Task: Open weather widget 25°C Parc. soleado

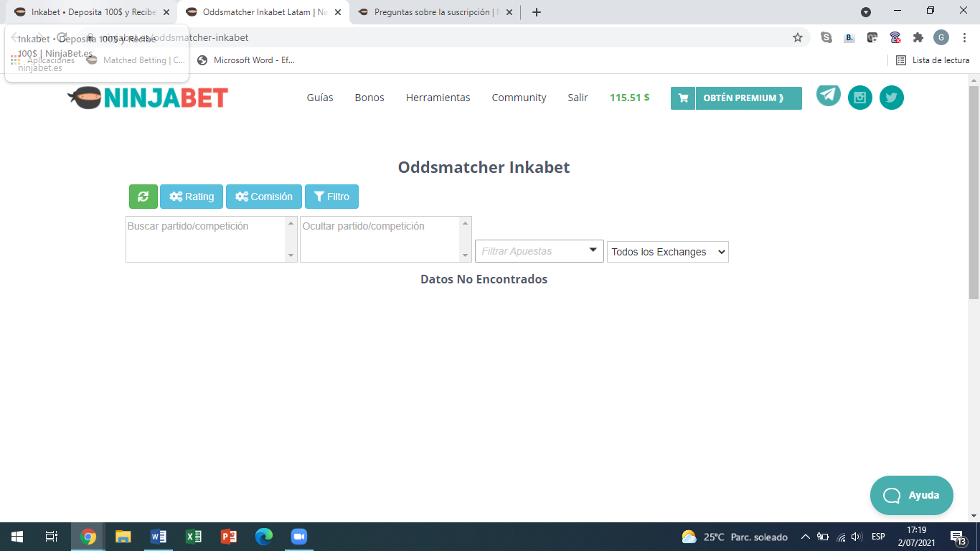Action: (735, 537)
